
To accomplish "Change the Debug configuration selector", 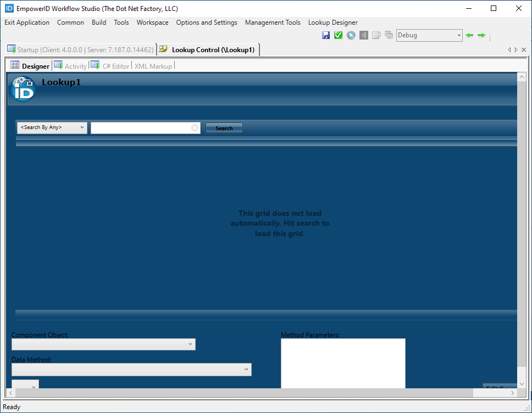I will point(429,35).
